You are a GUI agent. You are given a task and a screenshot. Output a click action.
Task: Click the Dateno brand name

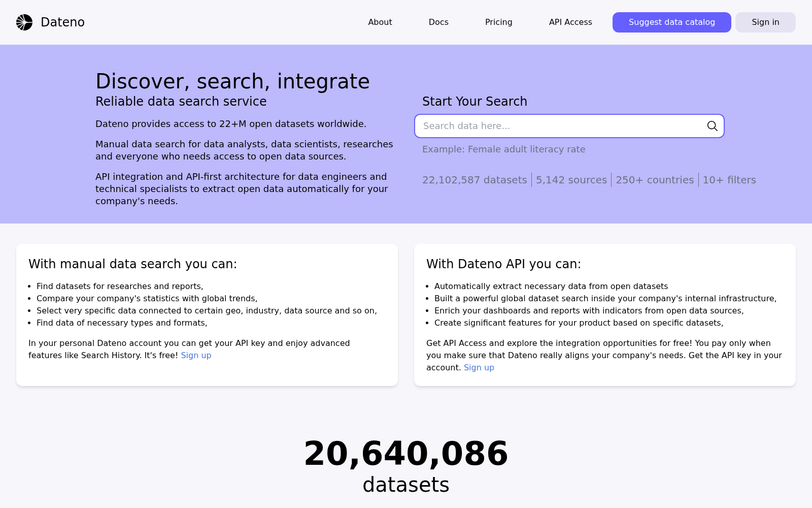[x=62, y=22]
